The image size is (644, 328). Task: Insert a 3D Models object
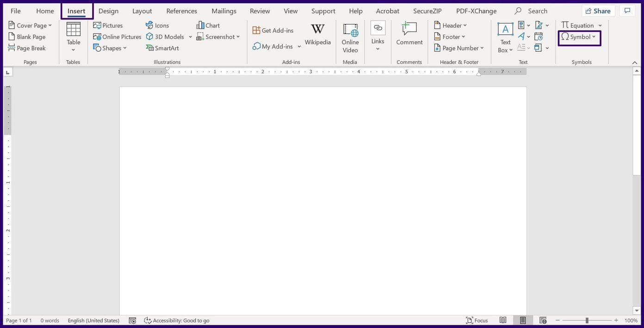point(165,37)
